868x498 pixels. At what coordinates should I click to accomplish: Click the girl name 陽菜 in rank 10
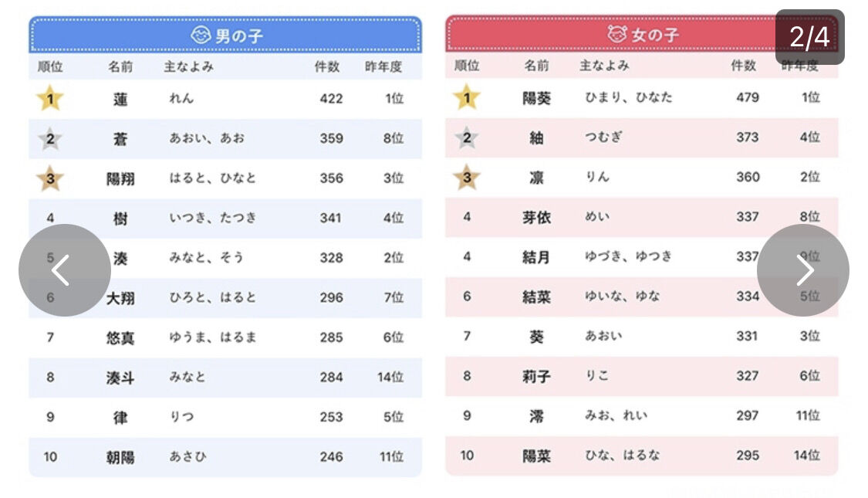click(535, 456)
